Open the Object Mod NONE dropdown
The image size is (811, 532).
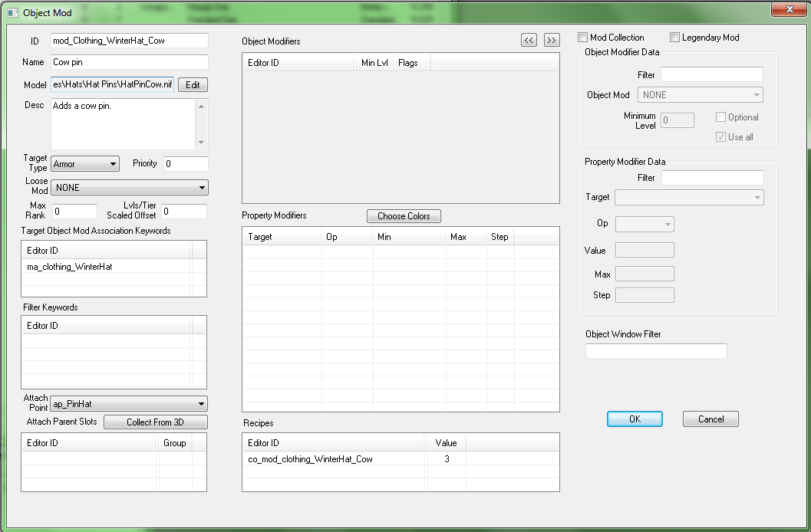701,94
